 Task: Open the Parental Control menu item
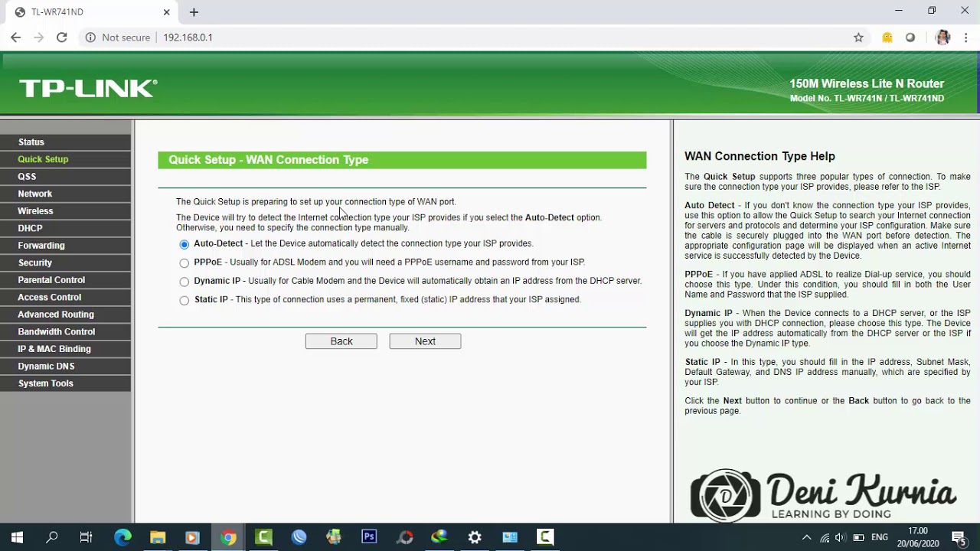[x=66, y=280]
